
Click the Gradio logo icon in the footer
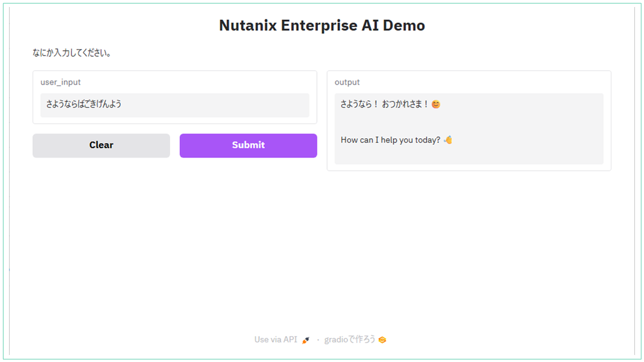pyautogui.click(x=382, y=340)
